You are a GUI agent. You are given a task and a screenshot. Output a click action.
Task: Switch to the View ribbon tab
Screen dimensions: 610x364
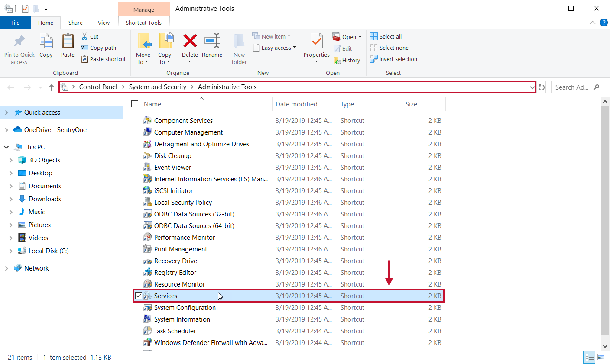pos(104,23)
